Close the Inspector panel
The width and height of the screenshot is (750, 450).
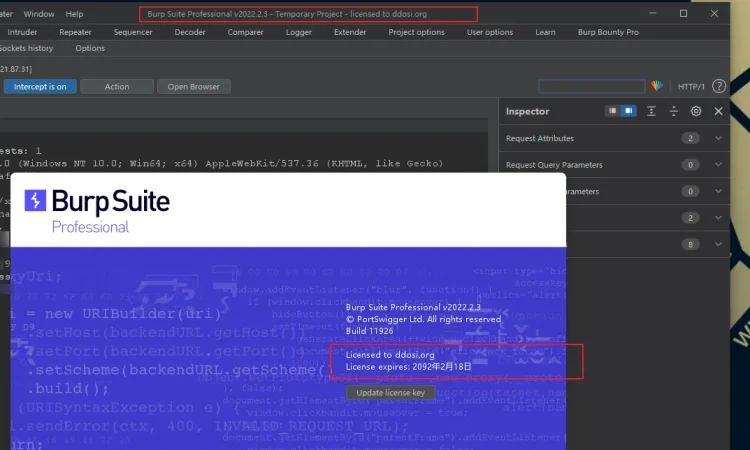click(718, 111)
